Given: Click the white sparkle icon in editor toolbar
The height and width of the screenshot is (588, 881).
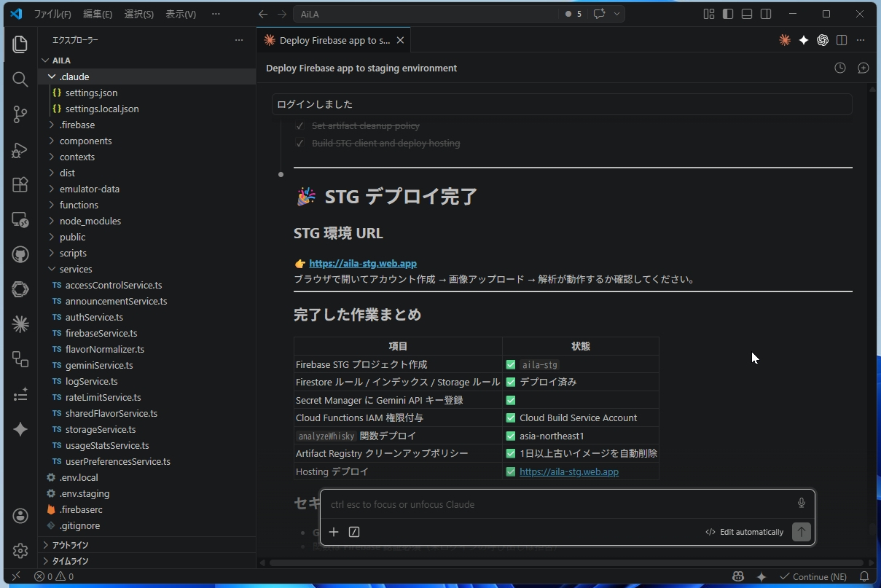Looking at the screenshot, I should coord(804,41).
